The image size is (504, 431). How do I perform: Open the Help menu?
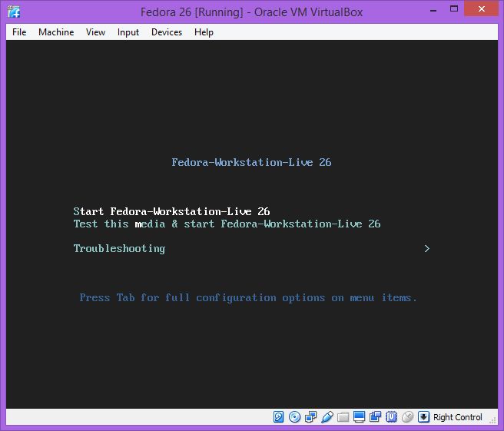point(204,32)
